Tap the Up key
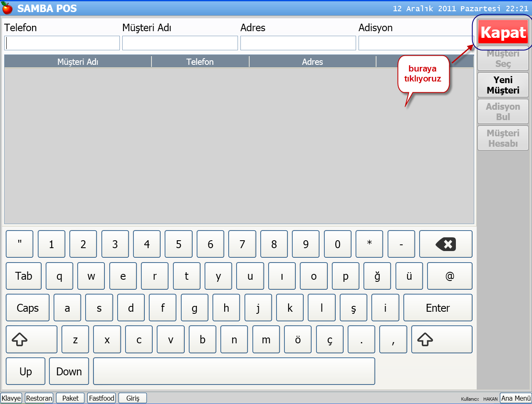This screenshot has height=404, width=532. tap(25, 372)
